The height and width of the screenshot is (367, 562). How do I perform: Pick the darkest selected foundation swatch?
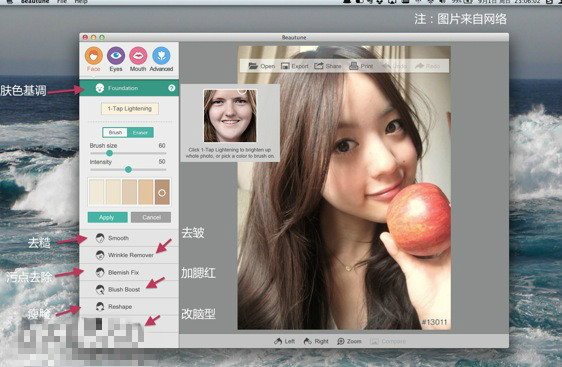[162, 192]
